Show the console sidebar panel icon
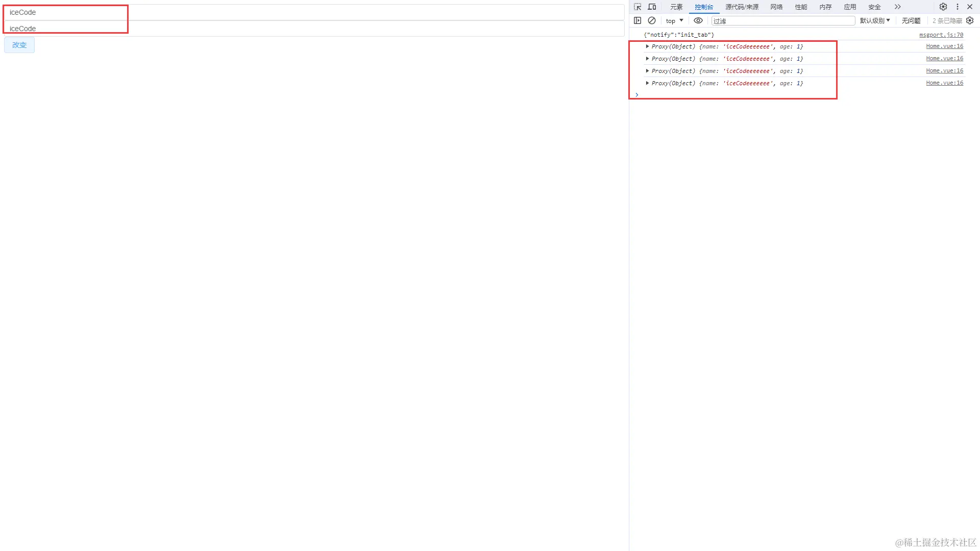Image resolution: width=980 pixels, height=551 pixels. [x=638, y=20]
